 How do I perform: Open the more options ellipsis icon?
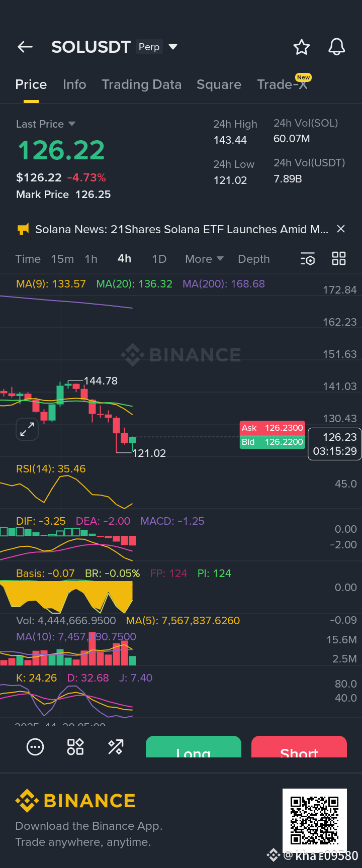pos(35,747)
